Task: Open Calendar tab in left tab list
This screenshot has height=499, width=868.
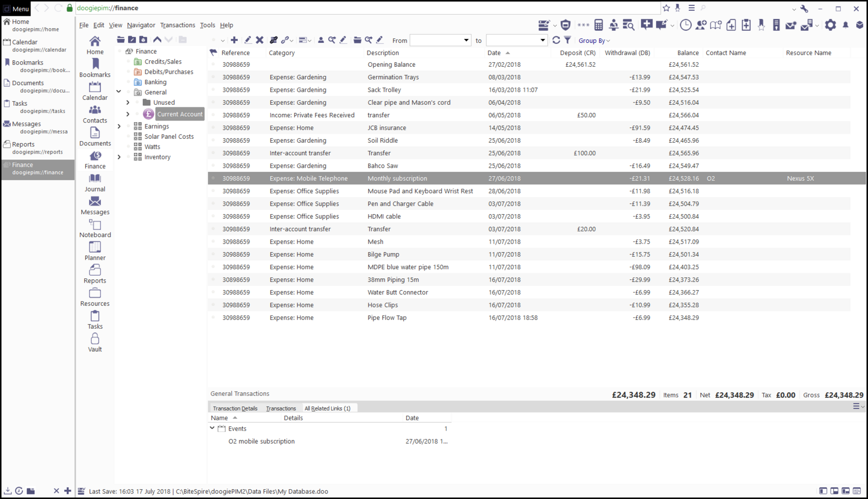Action: coord(38,46)
